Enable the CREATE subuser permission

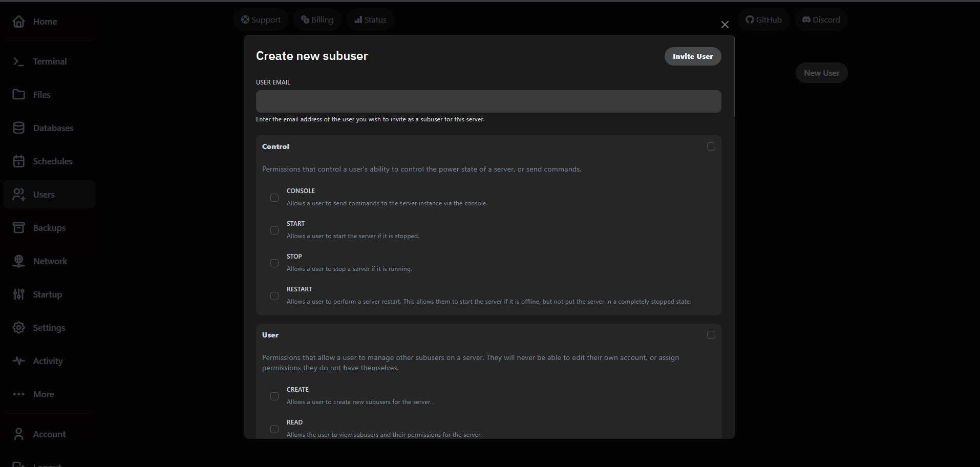tap(274, 396)
